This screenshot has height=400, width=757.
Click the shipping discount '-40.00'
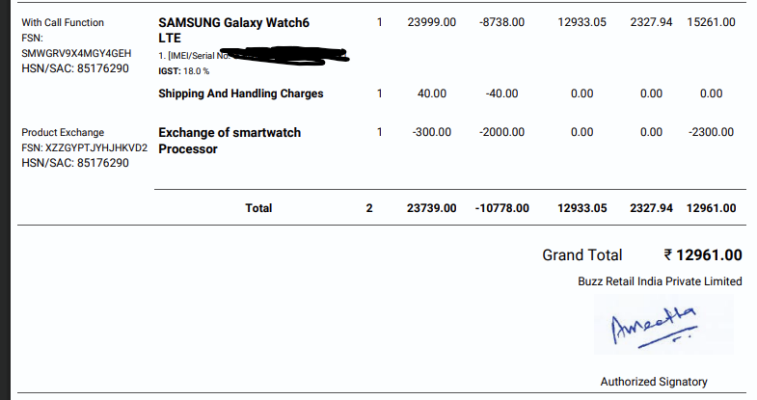coord(502,94)
